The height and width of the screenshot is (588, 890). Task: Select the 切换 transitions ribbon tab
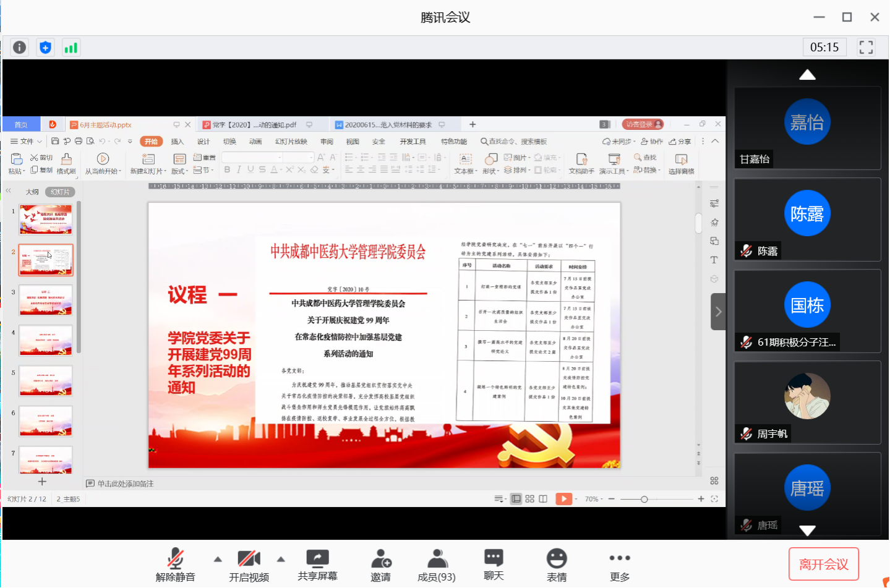(x=230, y=142)
